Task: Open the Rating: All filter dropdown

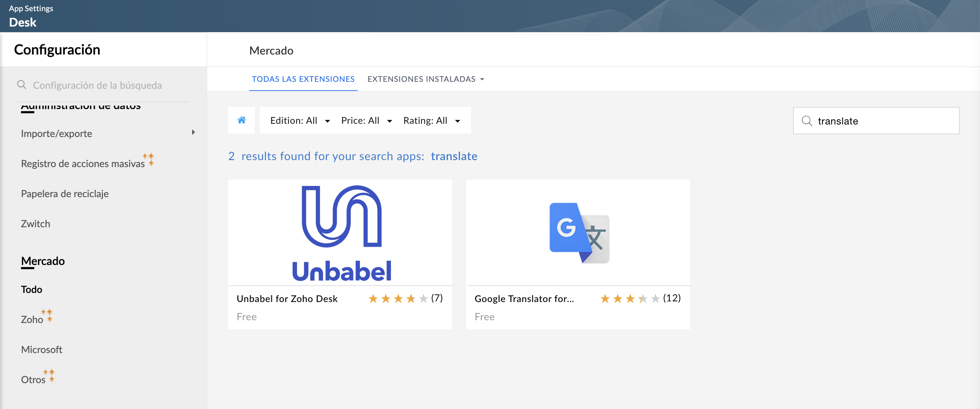Action: point(432,121)
